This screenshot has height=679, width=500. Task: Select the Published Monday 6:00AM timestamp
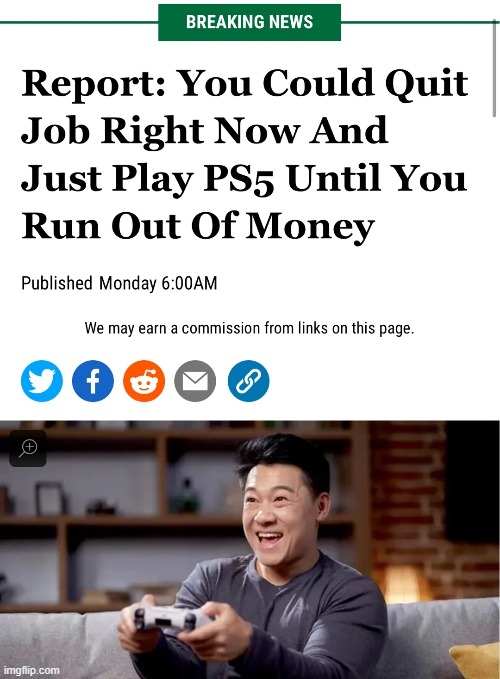[x=119, y=283]
